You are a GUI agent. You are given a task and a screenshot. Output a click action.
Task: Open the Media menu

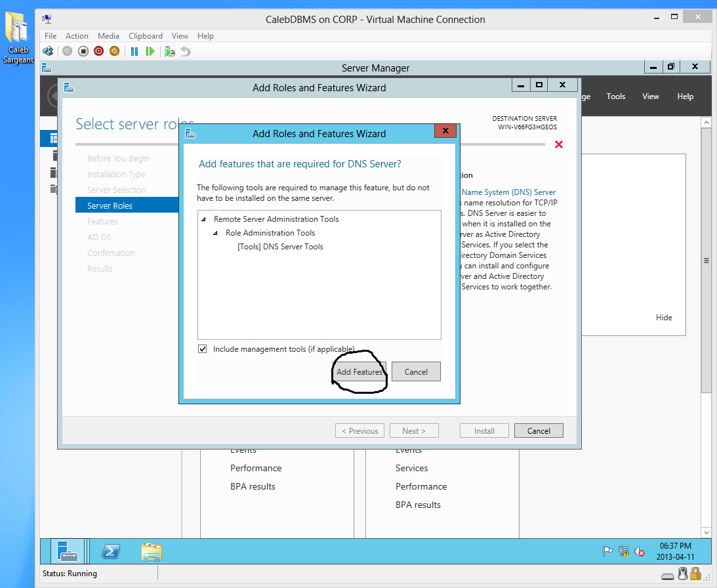coord(108,35)
